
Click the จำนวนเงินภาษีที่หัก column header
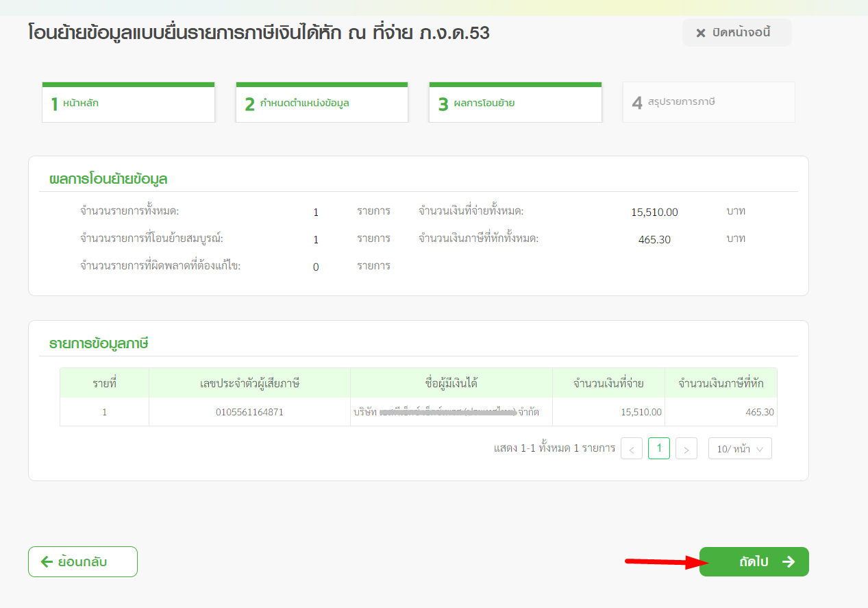coord(721,383)
